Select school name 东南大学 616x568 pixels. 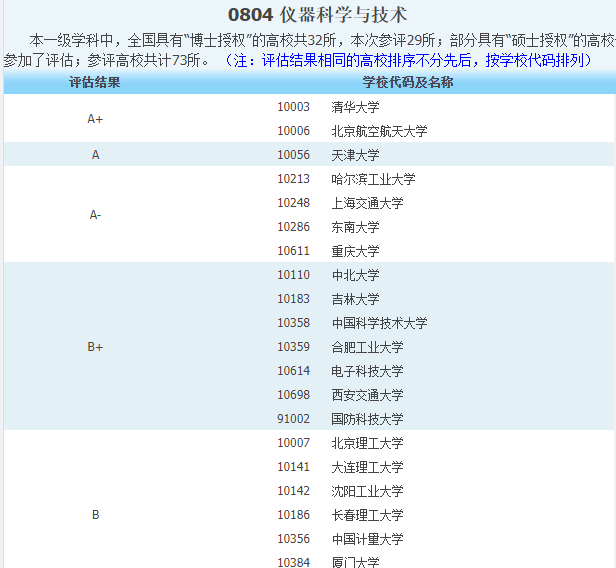coord(355,227)
